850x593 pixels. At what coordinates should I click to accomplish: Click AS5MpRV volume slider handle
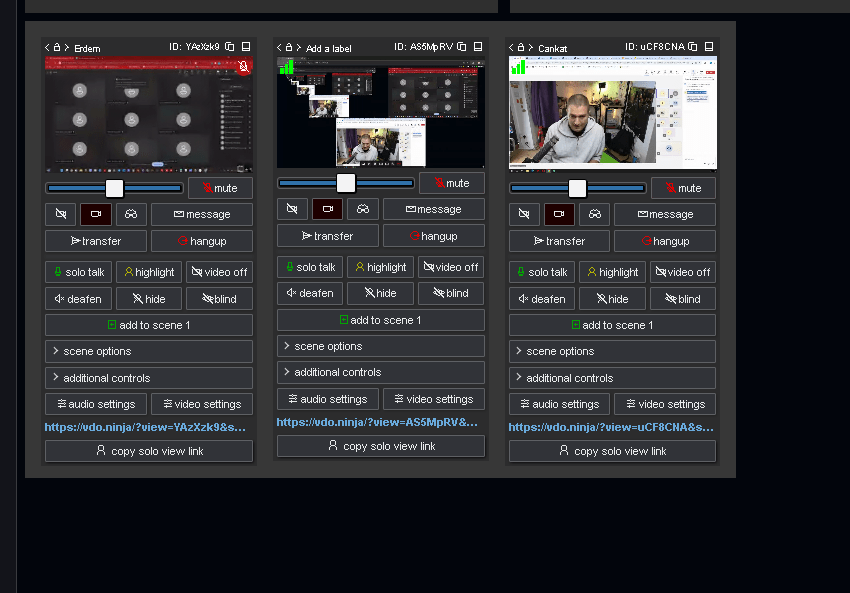346,183
